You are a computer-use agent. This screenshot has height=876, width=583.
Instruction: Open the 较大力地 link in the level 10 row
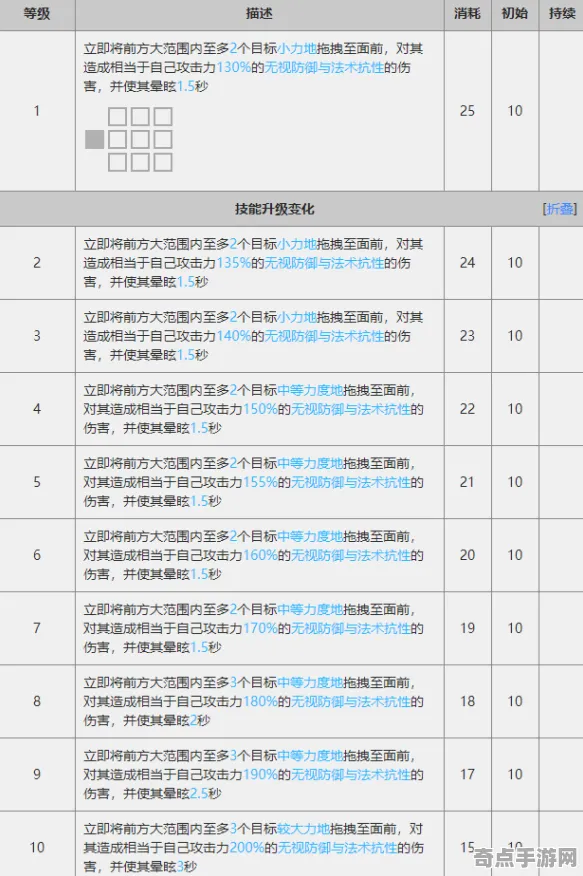[303, 829]
